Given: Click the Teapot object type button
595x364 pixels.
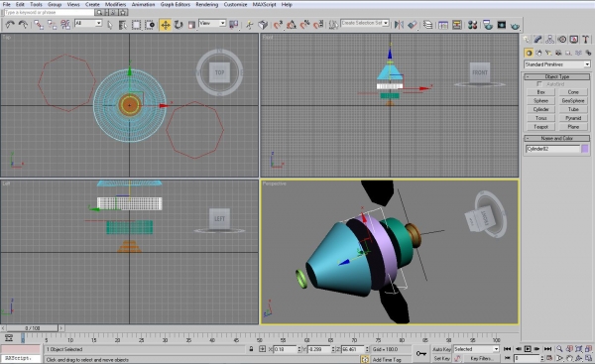Looking at the screenshot, I should tap(540, 127).
